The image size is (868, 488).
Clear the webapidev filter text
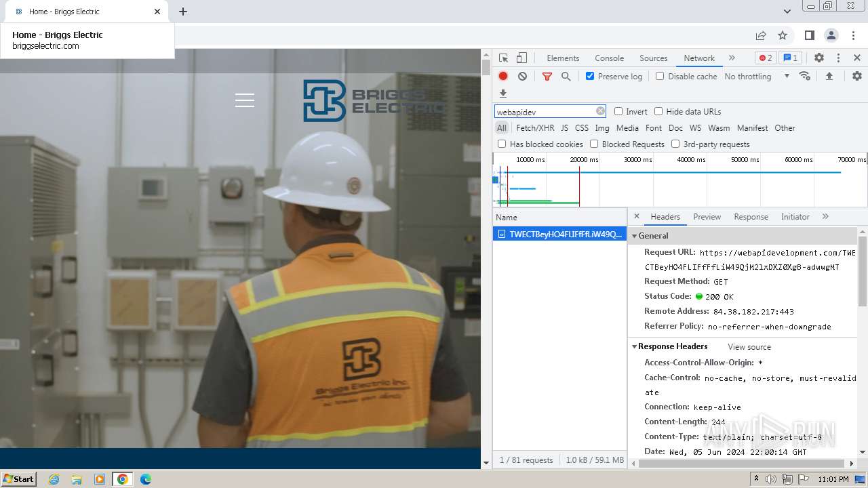(600, 111)
